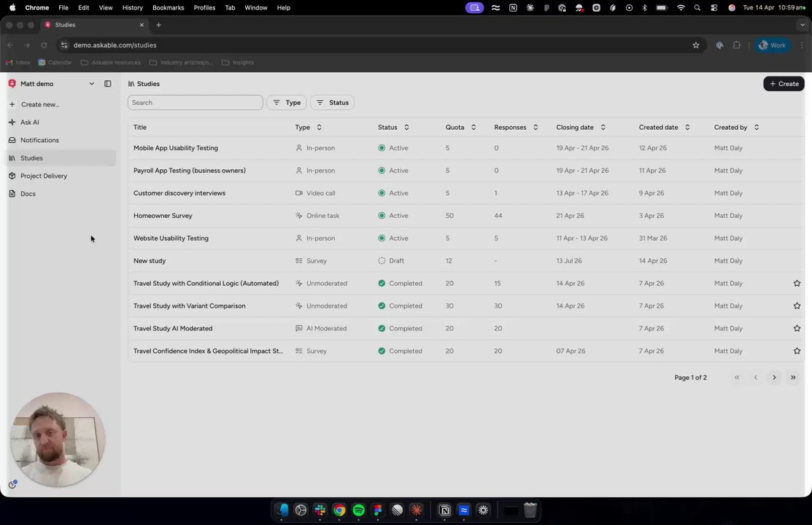
Task: Reload the page
Action: [x=44, y=45]
